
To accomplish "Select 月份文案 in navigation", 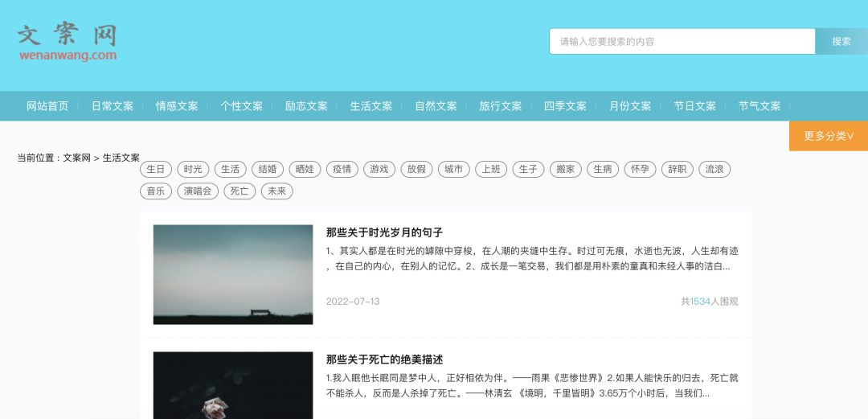I will [630, 106].
